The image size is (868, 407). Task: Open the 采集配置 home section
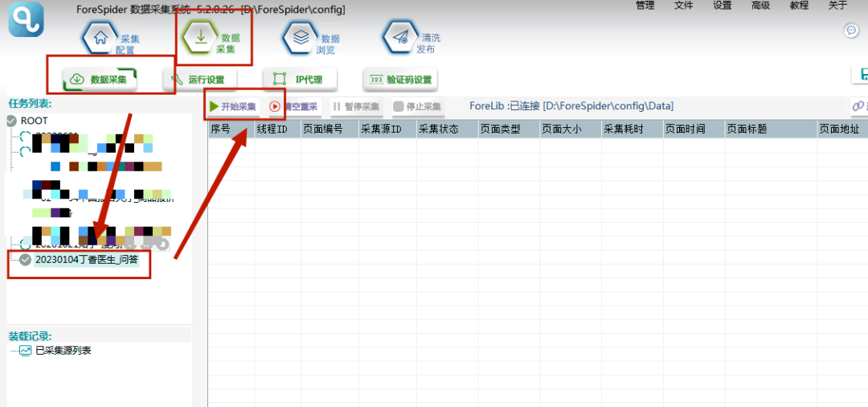pyautogui.click(x=111, y=39)
